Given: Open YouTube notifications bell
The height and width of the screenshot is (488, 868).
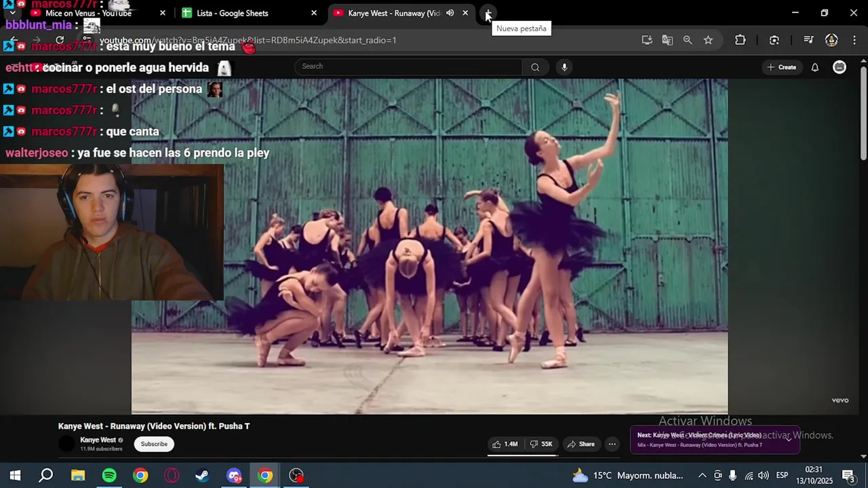Looking at the screenshot, I should [x=815, y=67].
